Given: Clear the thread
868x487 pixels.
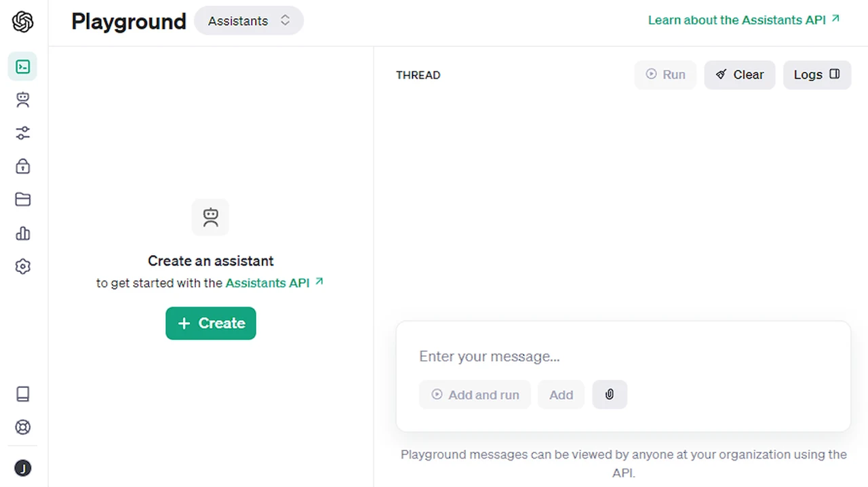Looking at the screenshot, I should (x=740, y=75).
